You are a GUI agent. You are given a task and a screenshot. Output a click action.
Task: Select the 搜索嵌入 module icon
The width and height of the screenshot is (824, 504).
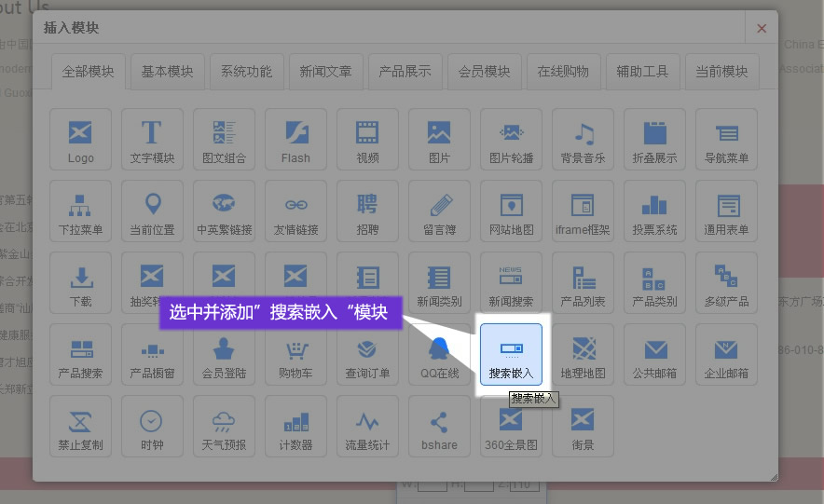511,354
